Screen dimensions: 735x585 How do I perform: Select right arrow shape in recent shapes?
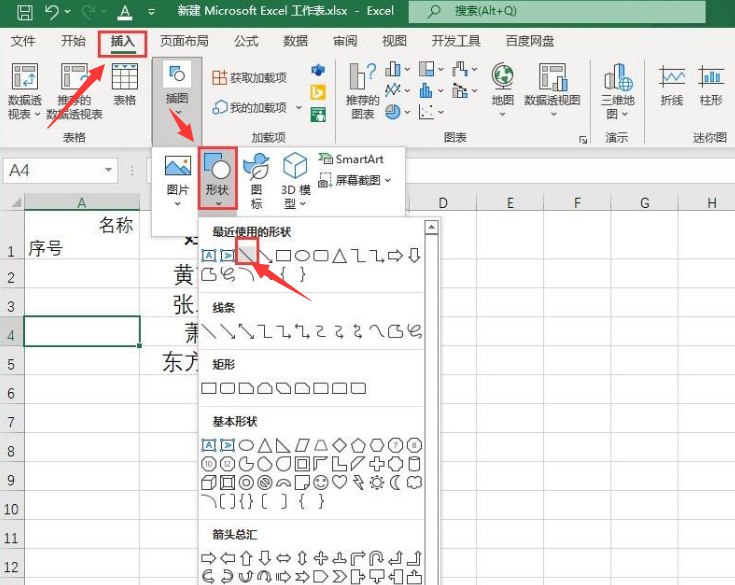click(x=396, y=255)
